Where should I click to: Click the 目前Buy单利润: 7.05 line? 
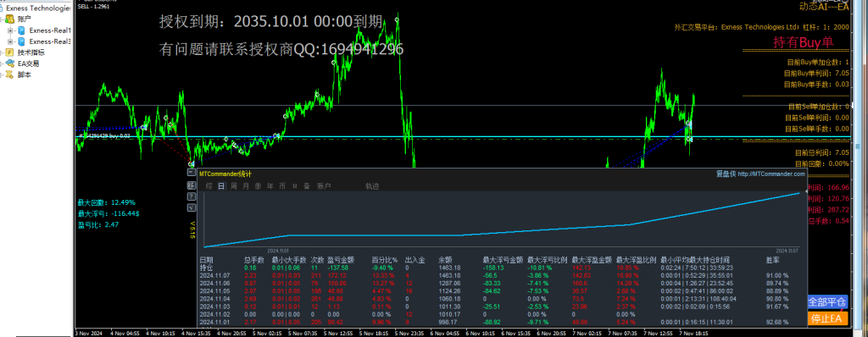[x=816, y=73]
